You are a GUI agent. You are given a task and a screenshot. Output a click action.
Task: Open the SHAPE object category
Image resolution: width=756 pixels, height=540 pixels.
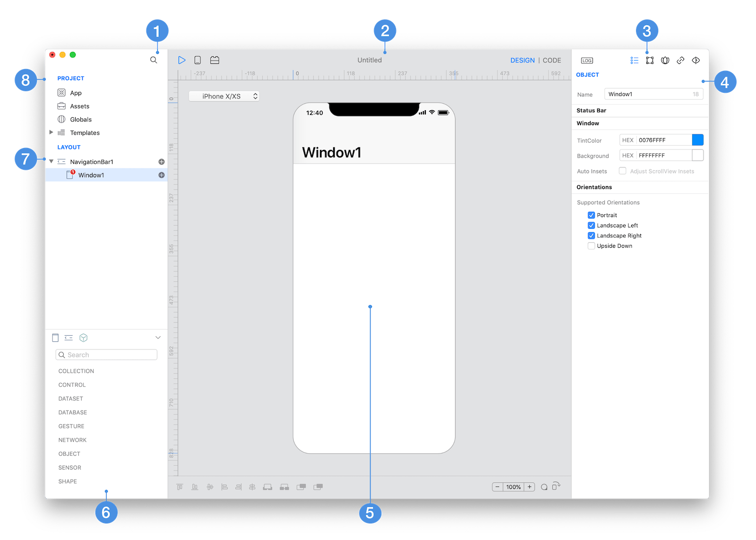68,481
